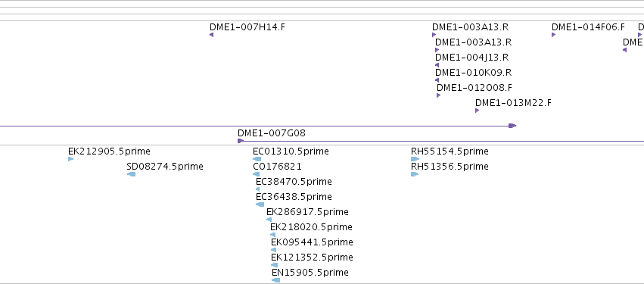Select the long purple span's arrowhead end
The height and width of the screenshot is (284, 644).
(512, 126)
